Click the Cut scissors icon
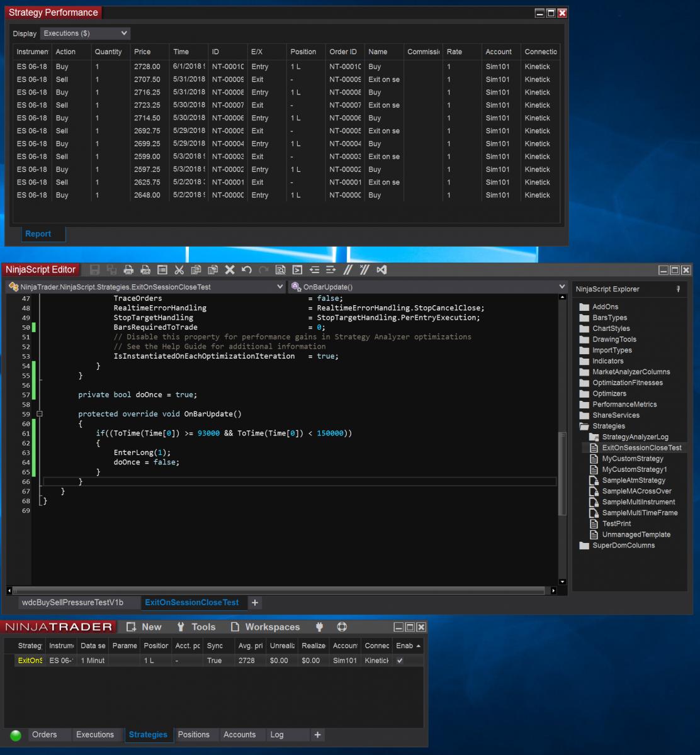 (179, 270)
